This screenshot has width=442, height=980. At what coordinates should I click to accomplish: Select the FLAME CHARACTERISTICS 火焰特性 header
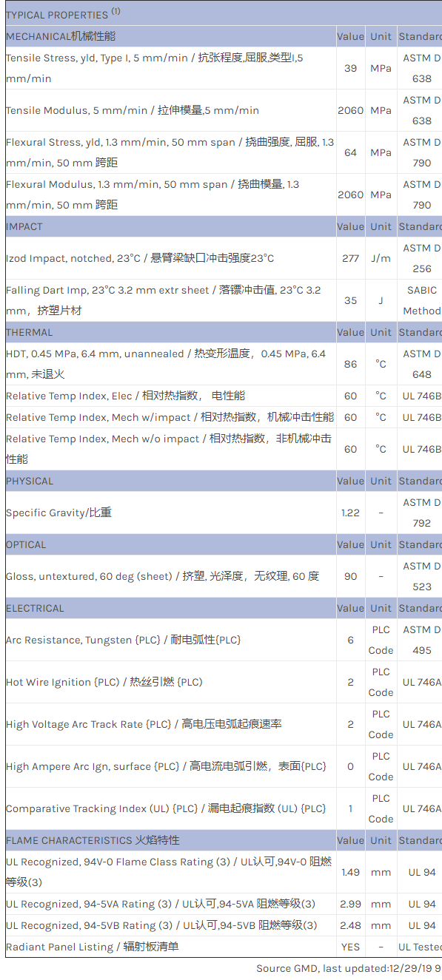point(93,840)
